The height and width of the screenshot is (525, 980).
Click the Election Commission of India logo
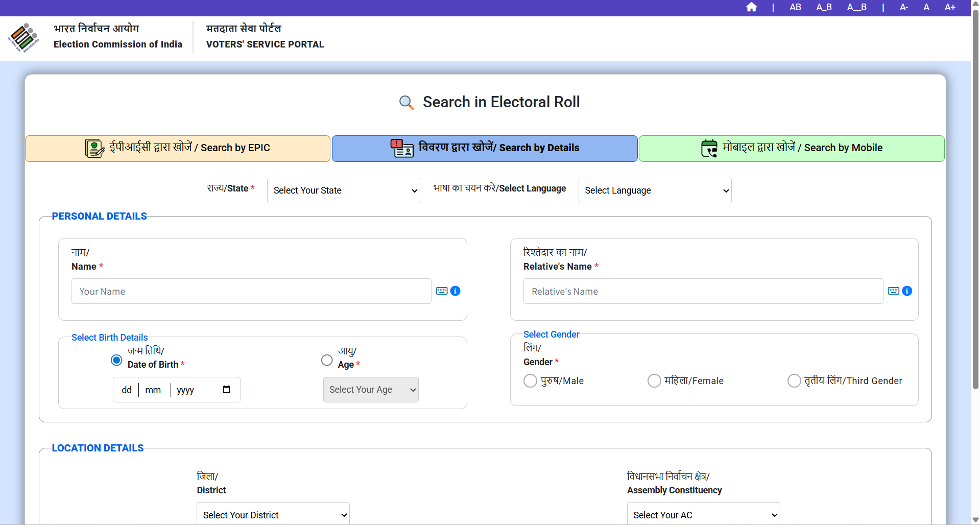coord(23,38)
